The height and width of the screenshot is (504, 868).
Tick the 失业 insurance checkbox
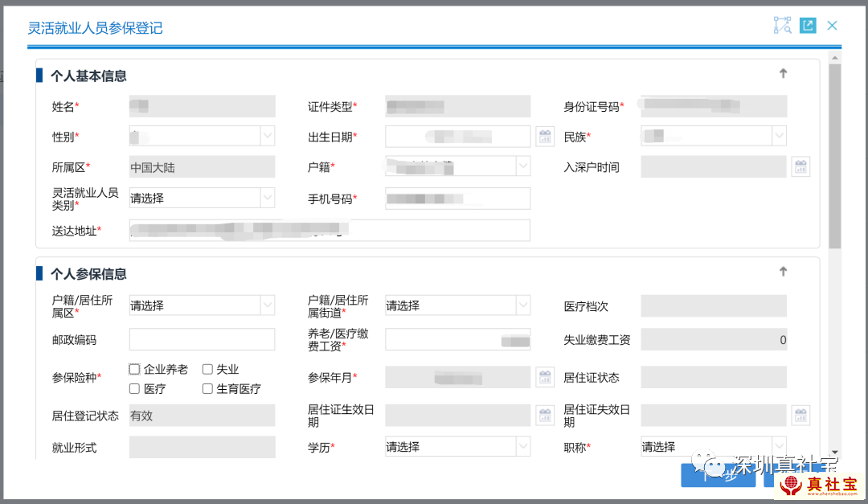click(207, 370)
